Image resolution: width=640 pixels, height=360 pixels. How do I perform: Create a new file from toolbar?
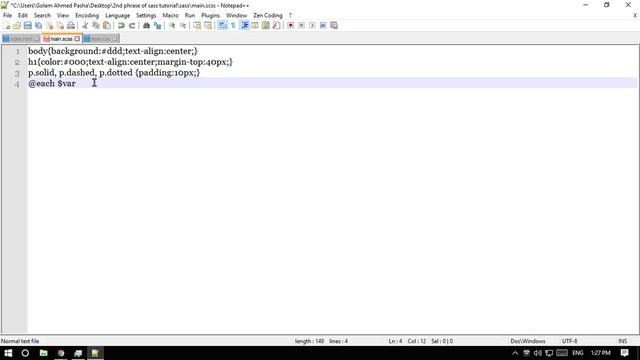[x=7, y=25]
